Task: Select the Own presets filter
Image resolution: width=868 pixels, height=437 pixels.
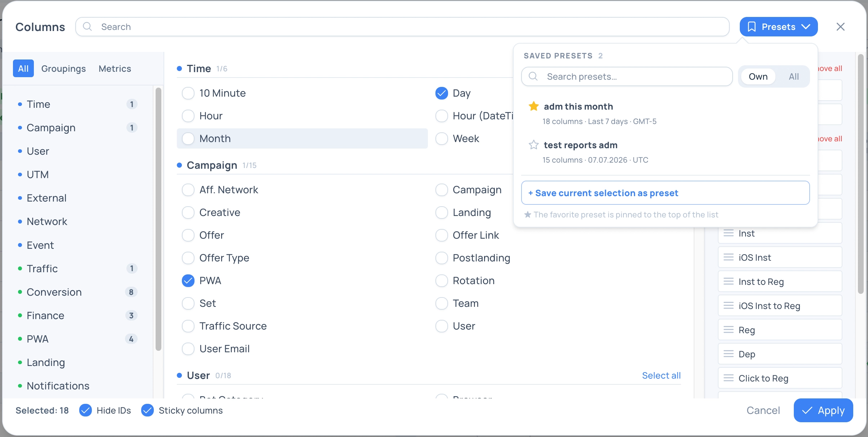Action: pos(758,76)
